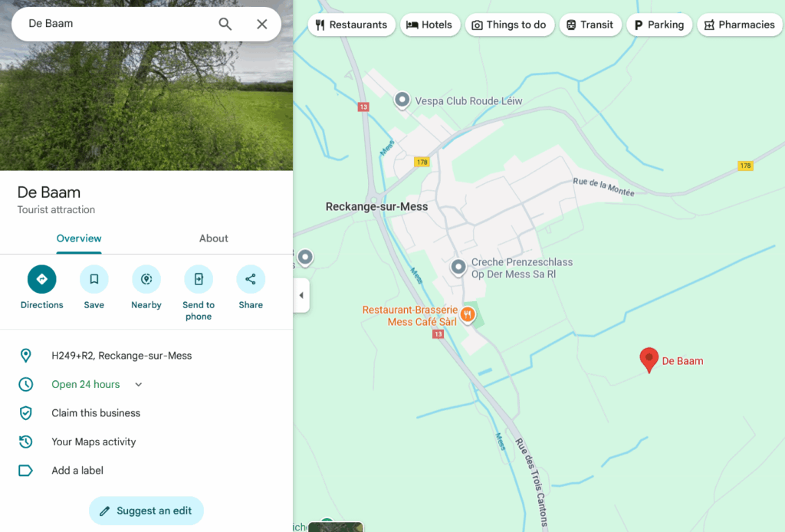Switch to the About tab
The height and width of the screenshot is (532, 785).
pyautogui.click(x=213, y=238)
